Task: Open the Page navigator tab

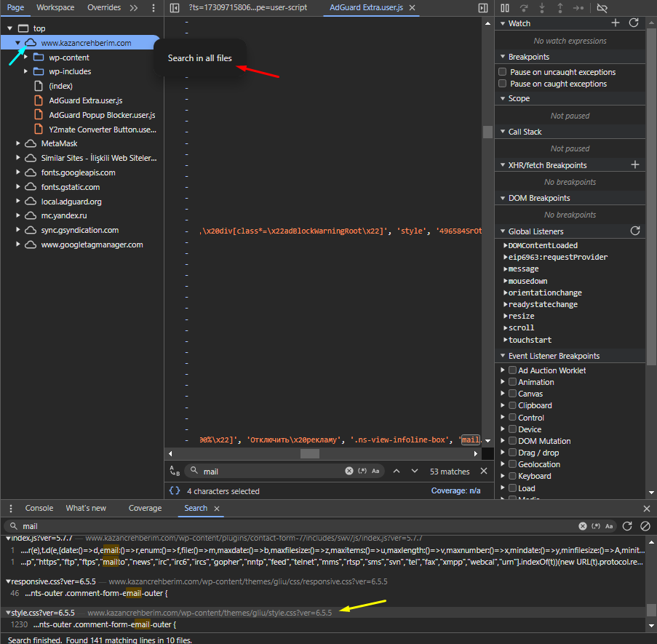Action: click(x=15, y=7)
